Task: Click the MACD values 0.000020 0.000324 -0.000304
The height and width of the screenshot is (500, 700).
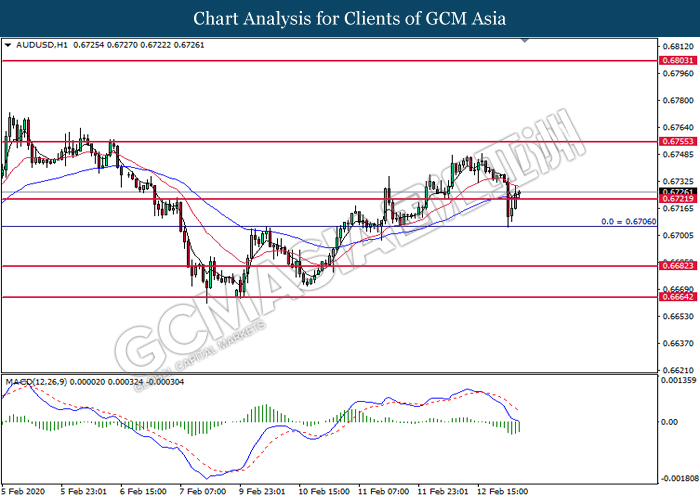Action: coord(127,382)
